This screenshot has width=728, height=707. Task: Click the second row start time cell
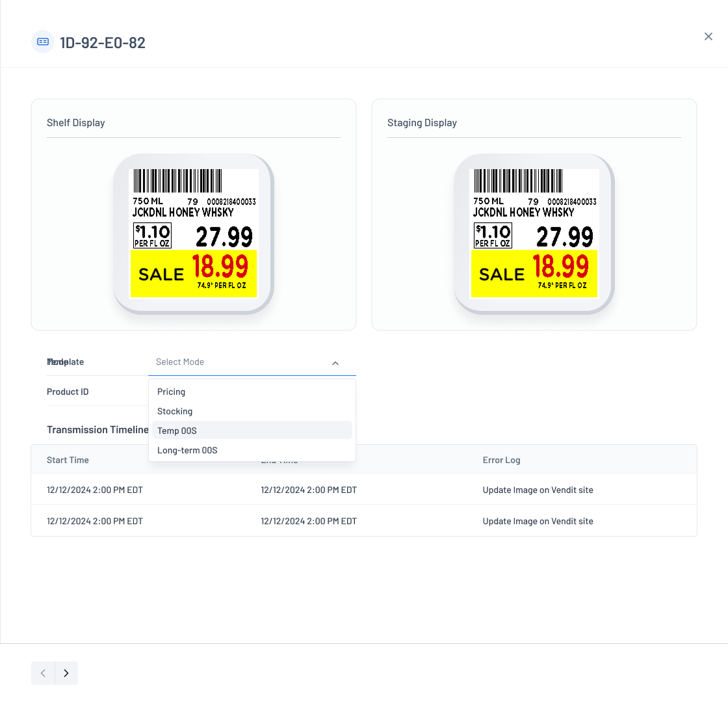pyautogui.click(x=95, y=521)
